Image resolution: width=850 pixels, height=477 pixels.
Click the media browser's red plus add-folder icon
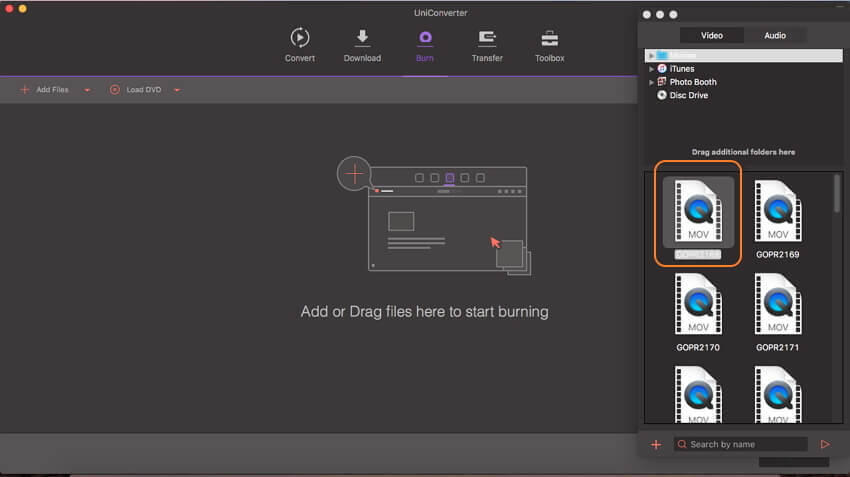point(656,444)
